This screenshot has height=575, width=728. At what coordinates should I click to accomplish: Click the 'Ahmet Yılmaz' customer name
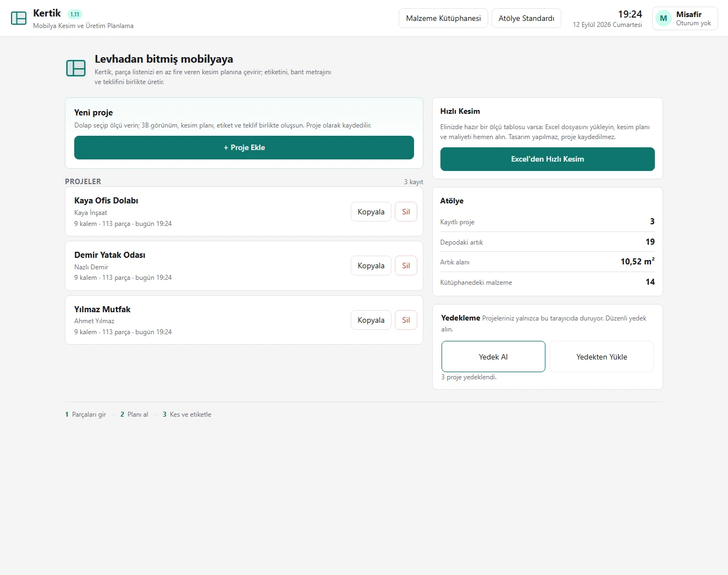coord(95,321)
